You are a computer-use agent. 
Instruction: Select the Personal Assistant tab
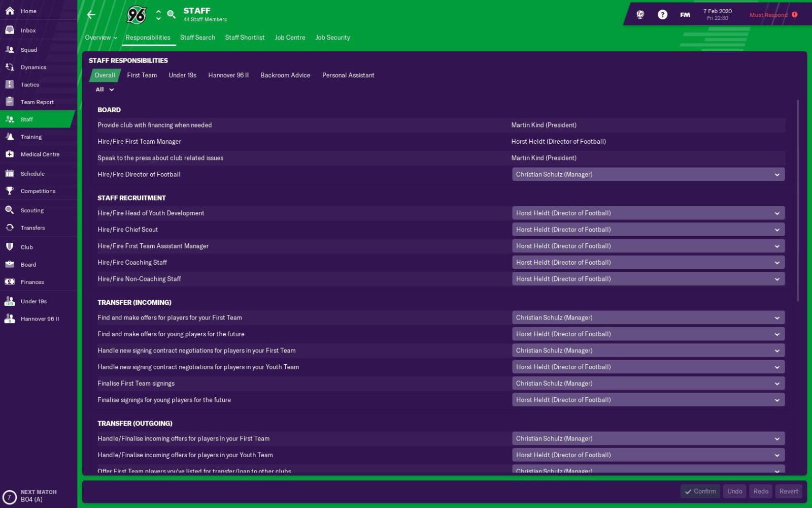tap(348, 75)
